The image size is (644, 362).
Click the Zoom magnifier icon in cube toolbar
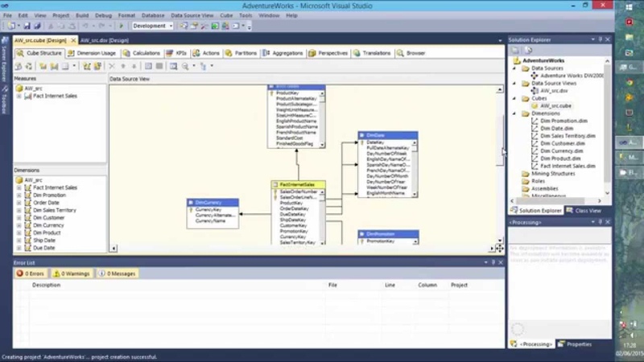coord(185,66)
